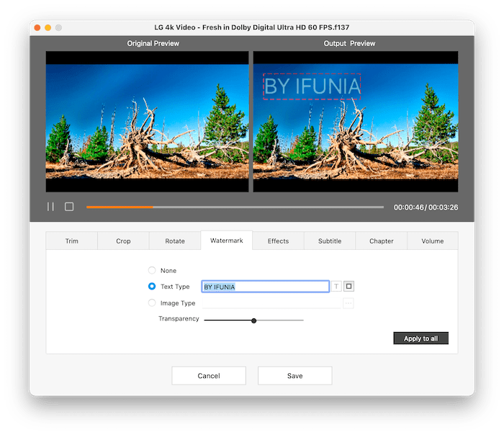
Task: Click the Transparency slider handle
Action: pos(254,320)
